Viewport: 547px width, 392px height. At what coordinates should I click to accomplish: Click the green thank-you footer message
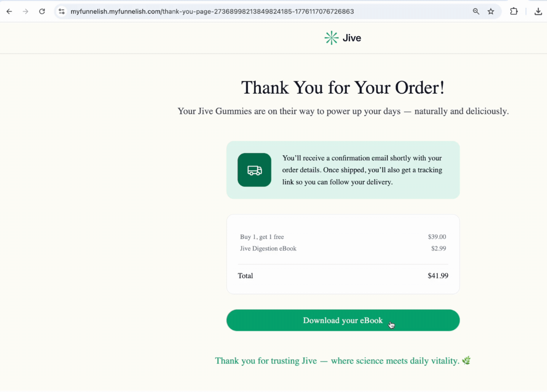tap(342, 360)
